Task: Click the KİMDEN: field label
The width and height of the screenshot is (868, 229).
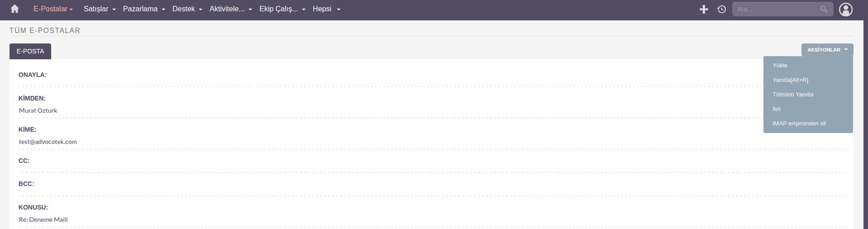Action: point(32,98)
